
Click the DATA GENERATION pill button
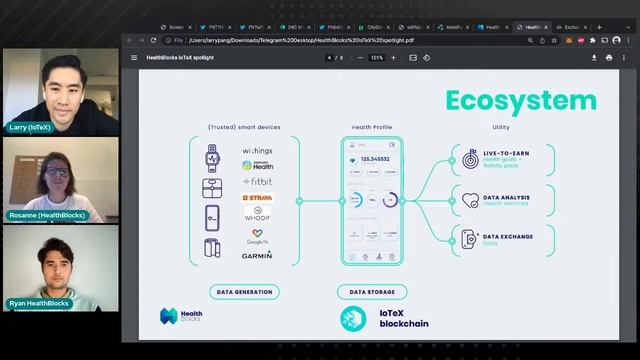click(x=244, y=292)
